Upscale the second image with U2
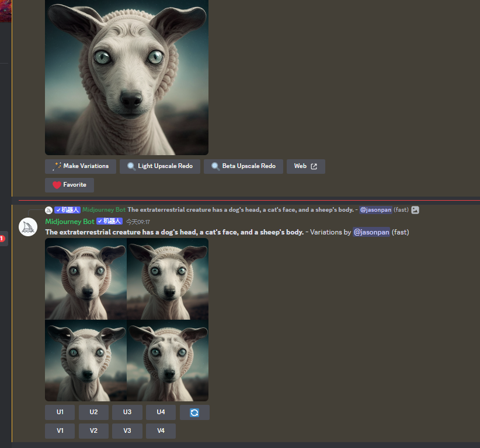480x448 pixels. point(93,412)
